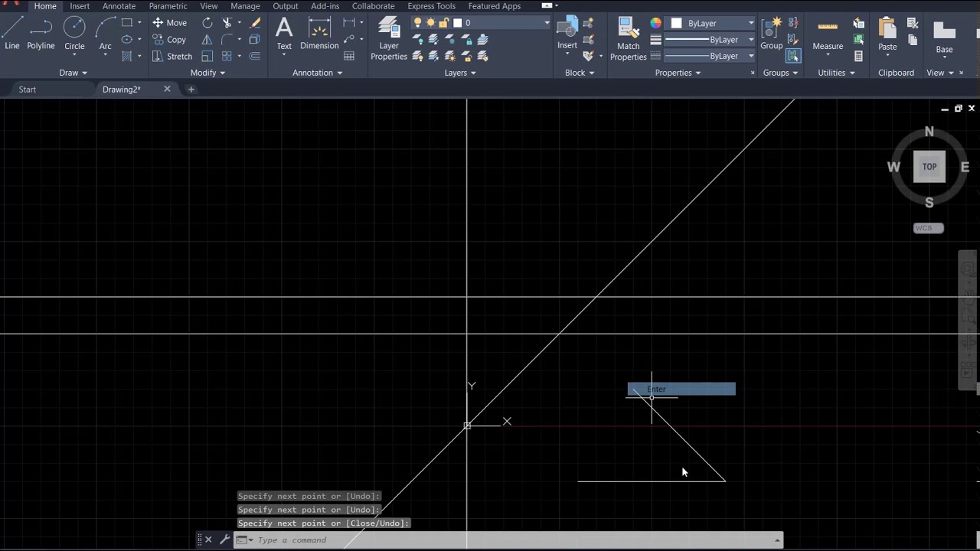Expand the Properties panel dropdown
This screenshot has height=551, width=980.
678,73
